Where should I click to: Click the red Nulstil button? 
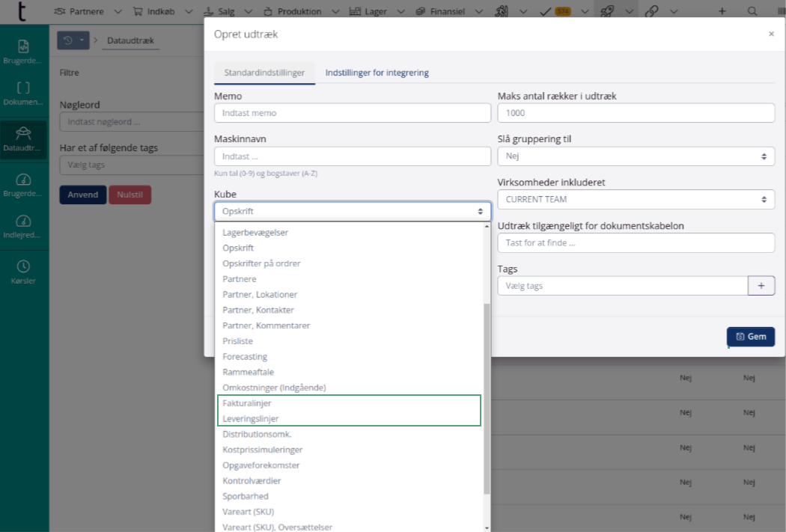coord(130,195)
